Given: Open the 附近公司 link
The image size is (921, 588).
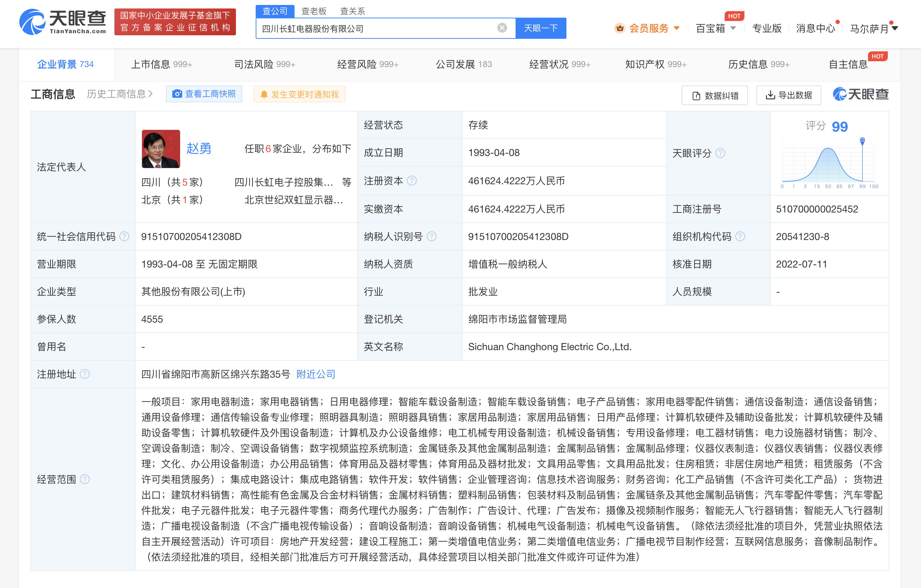Looking at the screenshot, I should (315, 374).
